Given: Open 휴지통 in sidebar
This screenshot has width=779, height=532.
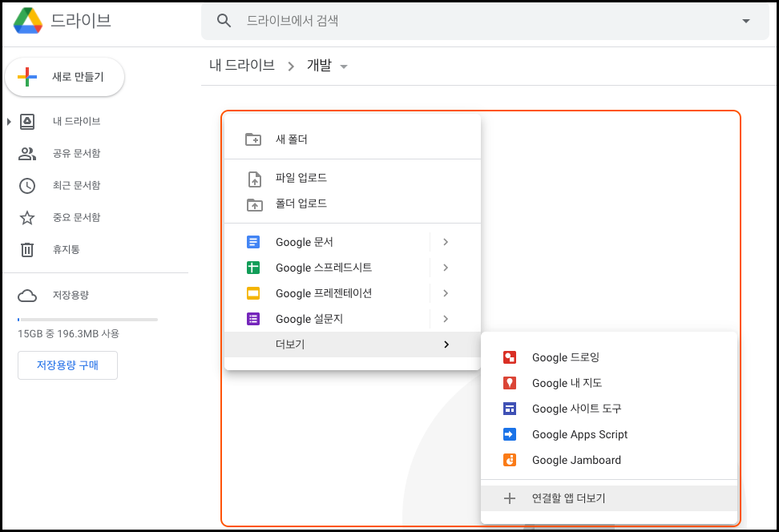Looking at the screenshot, I should [66, 249].
